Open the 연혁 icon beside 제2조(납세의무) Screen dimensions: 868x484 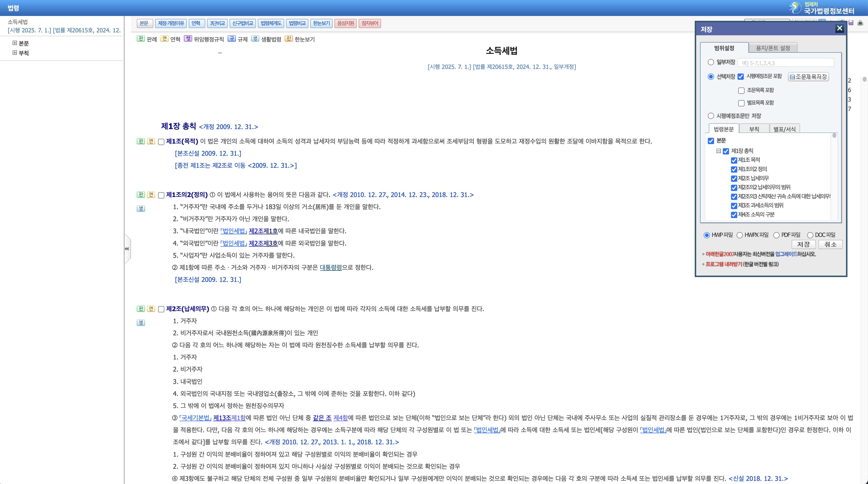click(x=151, y=309)
